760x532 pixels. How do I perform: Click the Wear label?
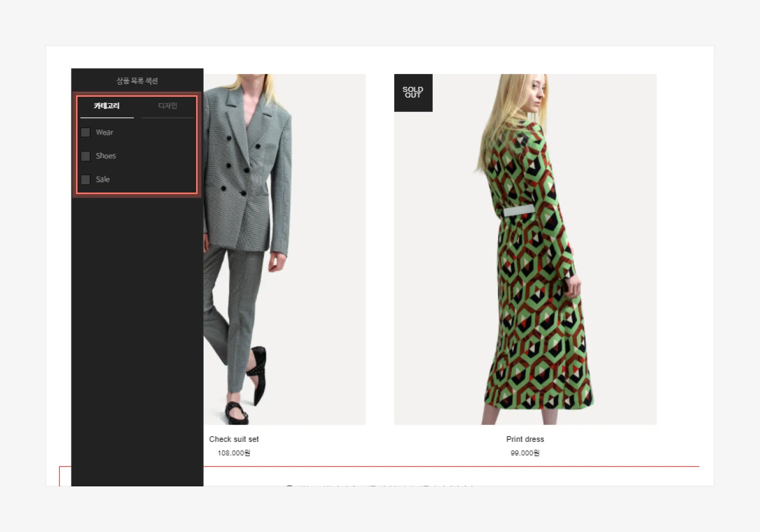[104, 132]
